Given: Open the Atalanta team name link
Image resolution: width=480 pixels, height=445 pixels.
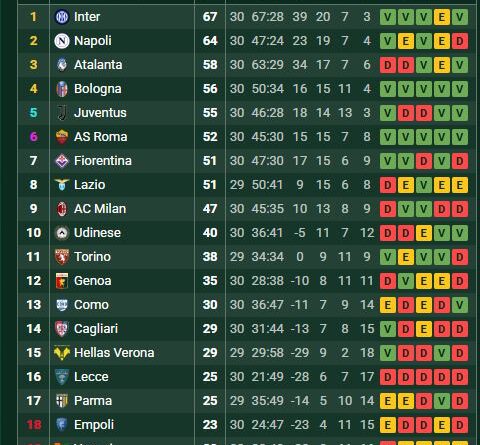Looking at the screenshot, I should [98, 65].
